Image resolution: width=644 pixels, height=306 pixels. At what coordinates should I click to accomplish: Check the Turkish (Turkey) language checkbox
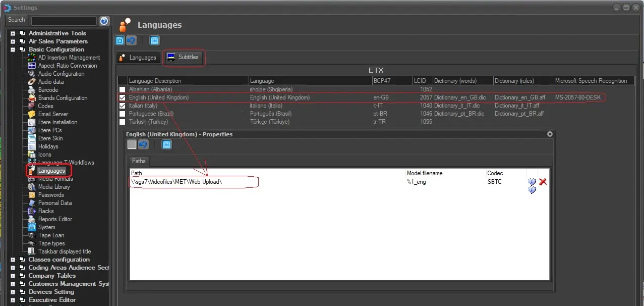tap(122, 122)
